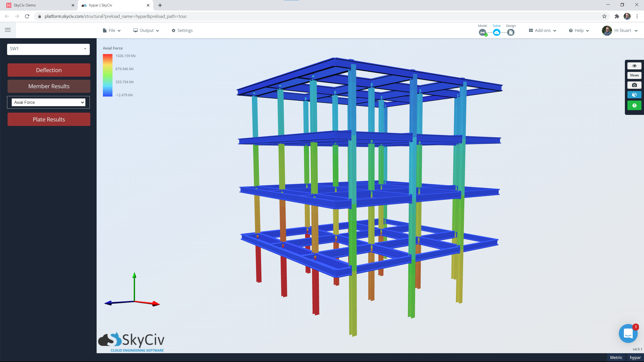Click the SkyCiv hamburger menu icon
Screen dimensions: 644x362
[8, 30]
